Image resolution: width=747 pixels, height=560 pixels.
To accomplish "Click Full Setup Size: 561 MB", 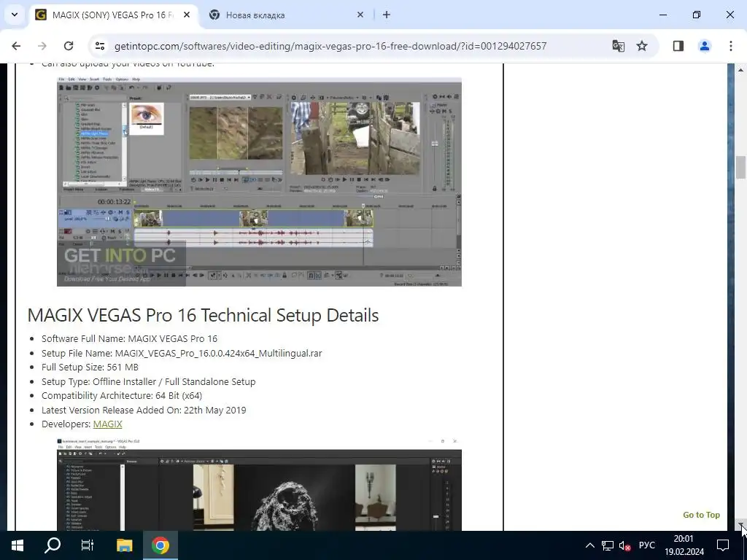I will click(x=90, y=367).
